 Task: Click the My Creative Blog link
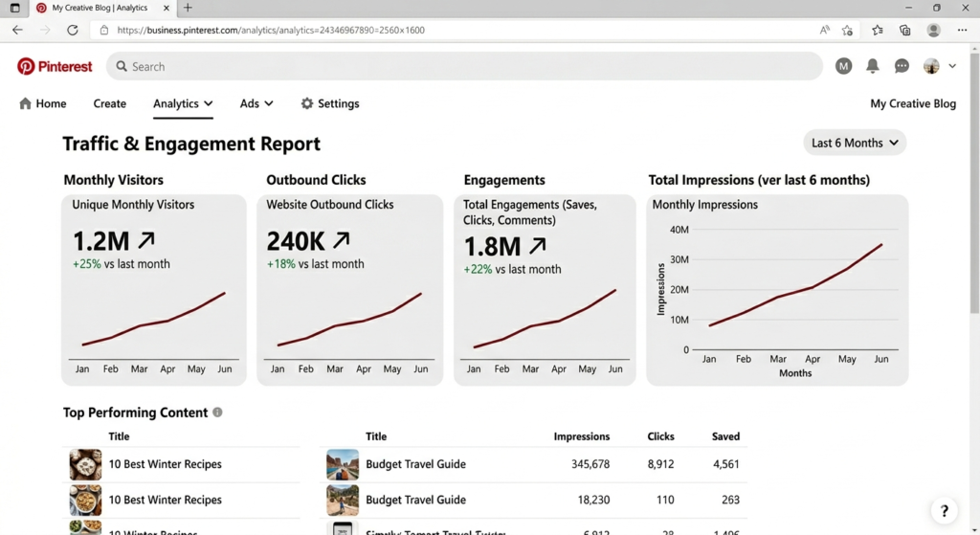pos(912,103)
